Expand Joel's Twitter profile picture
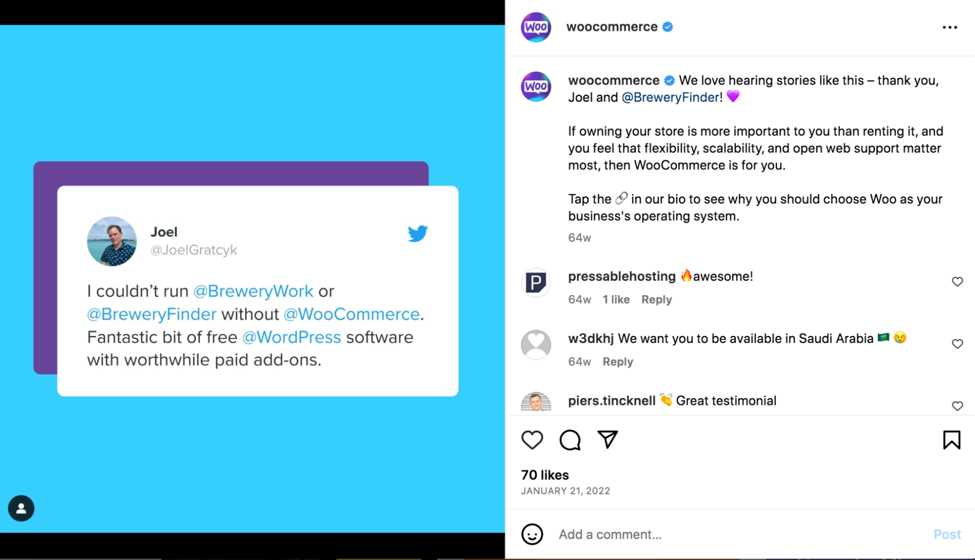Image resolution: width=975 pixels, height=560 pixels. tap(112, 240)
